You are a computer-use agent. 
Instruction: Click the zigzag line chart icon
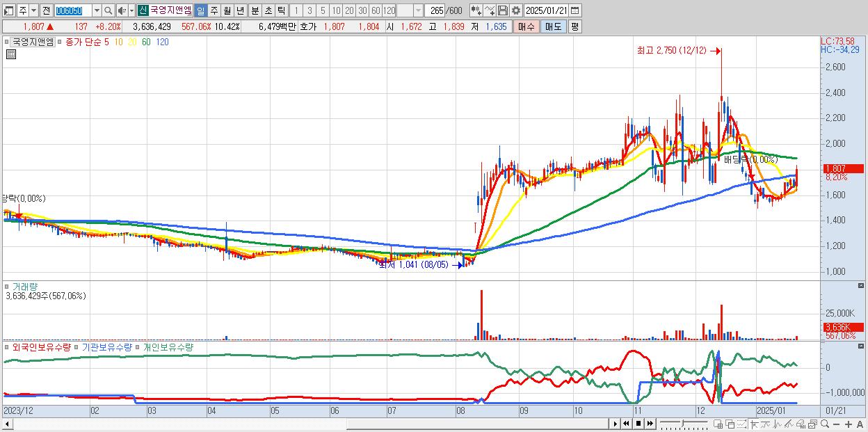[x=778, y=424]
